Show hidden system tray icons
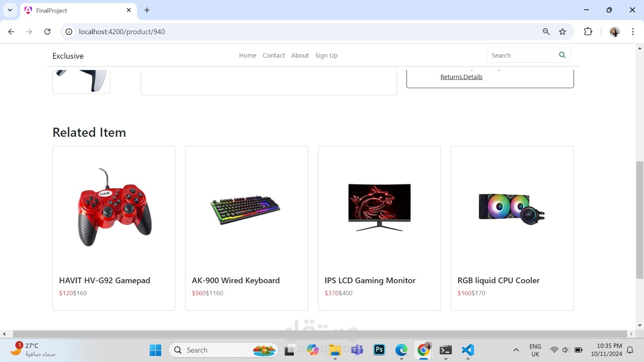Viewport: 644px width, 362px height. point(516,350)
